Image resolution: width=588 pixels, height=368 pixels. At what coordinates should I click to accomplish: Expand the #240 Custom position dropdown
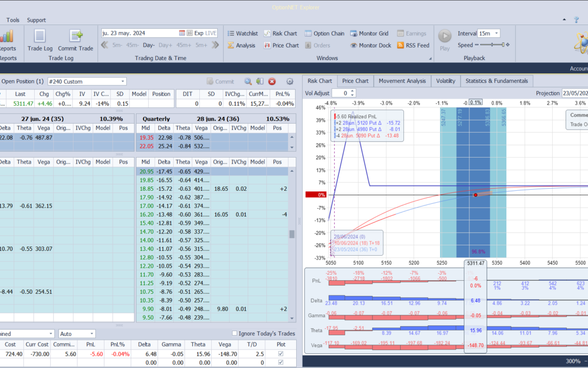click(x=122, y=81)
